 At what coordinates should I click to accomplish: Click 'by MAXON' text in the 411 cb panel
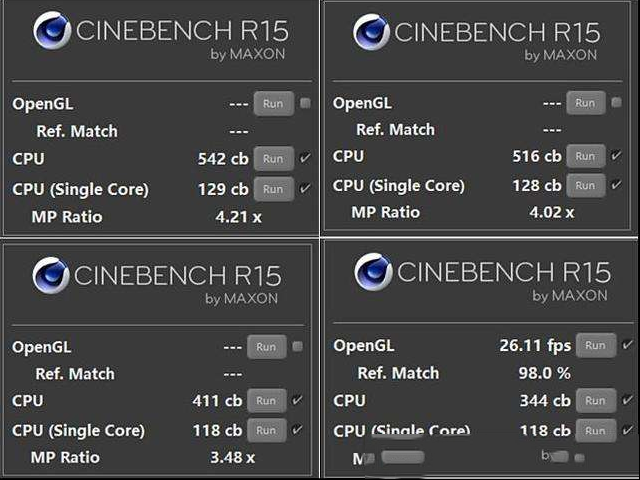point(242,299)
